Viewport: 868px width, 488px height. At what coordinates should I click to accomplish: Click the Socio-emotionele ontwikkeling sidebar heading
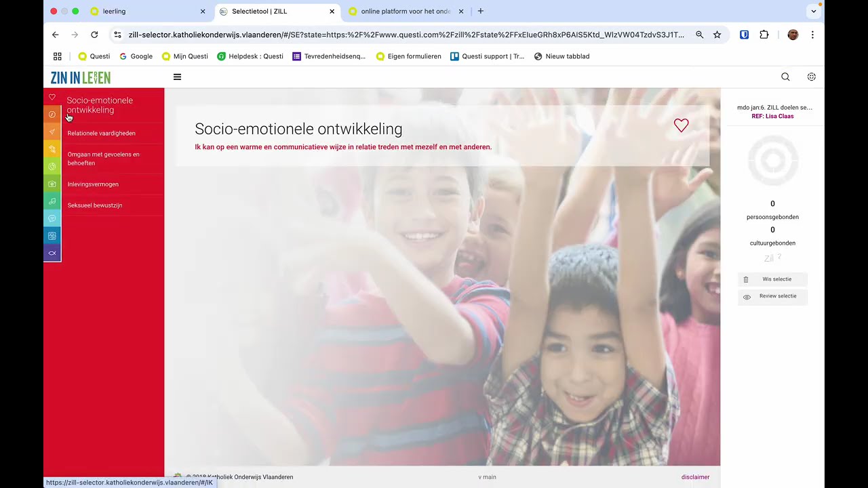100,105
